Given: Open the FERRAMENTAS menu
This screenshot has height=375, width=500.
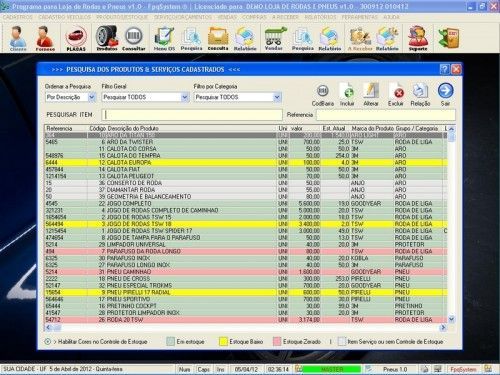Looking at the screenshot, I should (360, 17).
